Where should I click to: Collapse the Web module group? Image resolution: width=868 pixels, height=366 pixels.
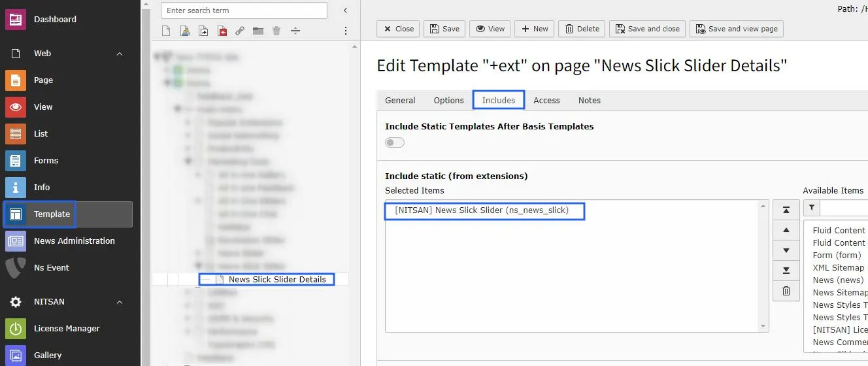coord(120,54)
